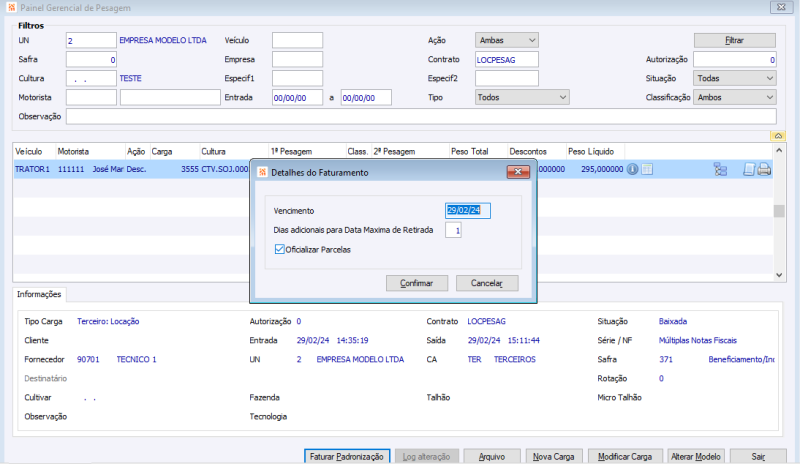The image size is (800, 464).
Task: Click the Painel Gerencial de Pesagem app icon
Action: point(11,8)
